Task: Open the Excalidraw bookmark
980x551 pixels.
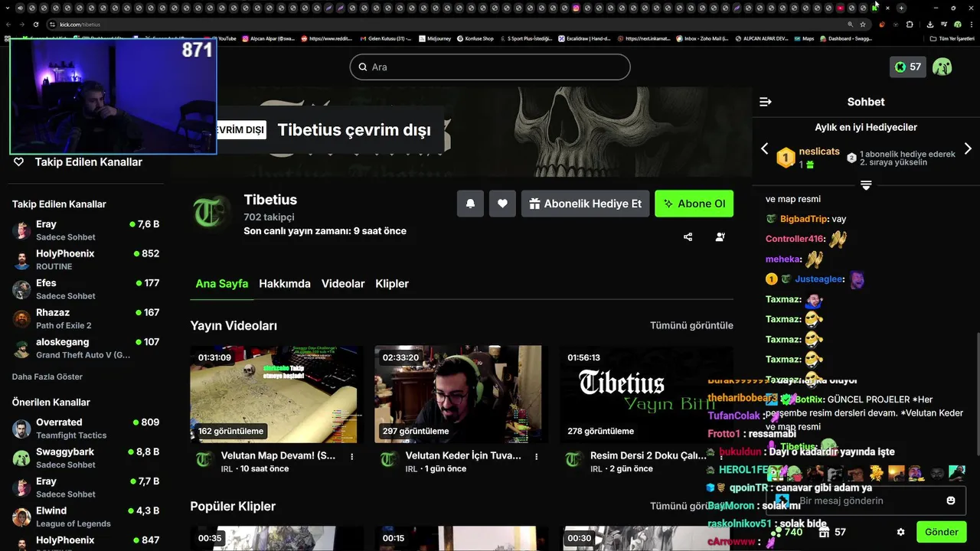Action: tap(584, 38)
